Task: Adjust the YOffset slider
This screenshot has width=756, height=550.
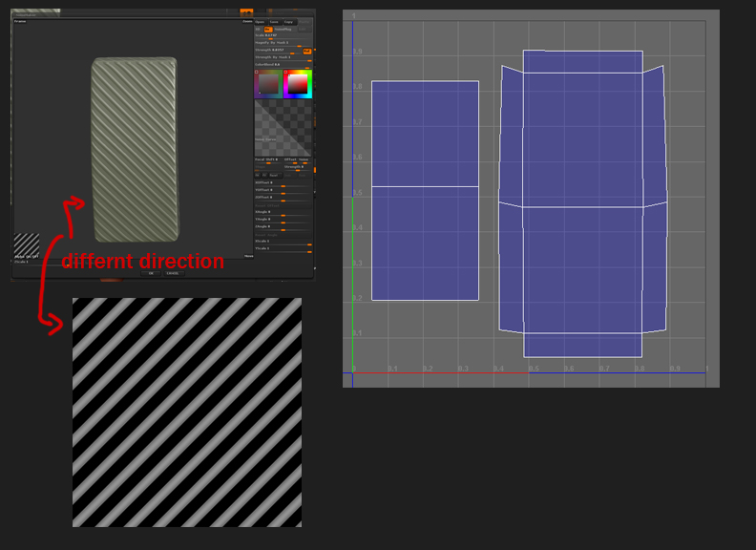Action: point(283,192)
